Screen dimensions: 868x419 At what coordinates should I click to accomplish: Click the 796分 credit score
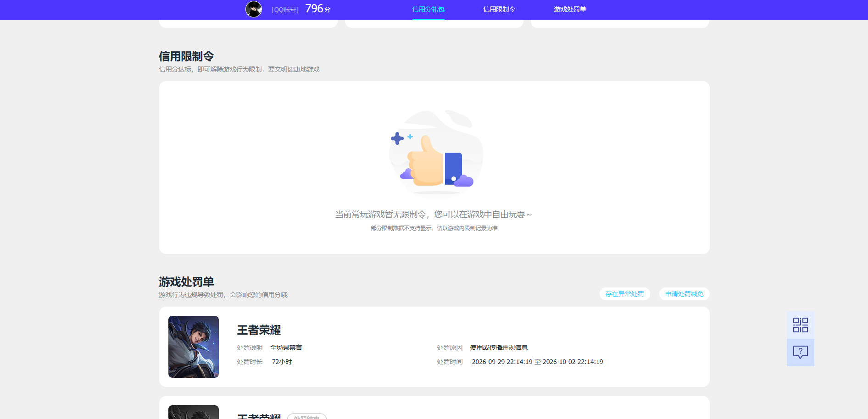click(317, 9)
